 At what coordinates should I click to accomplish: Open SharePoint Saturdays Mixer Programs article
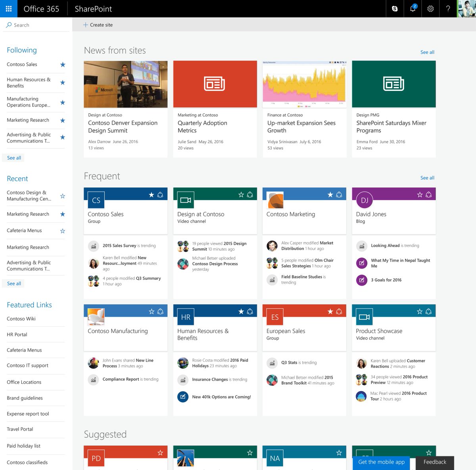click(391, 127)
